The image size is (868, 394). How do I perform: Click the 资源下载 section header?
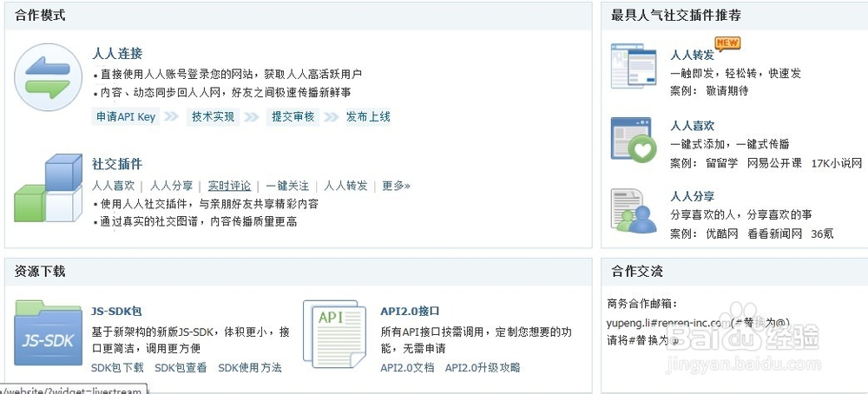click(x=41, y=272)
